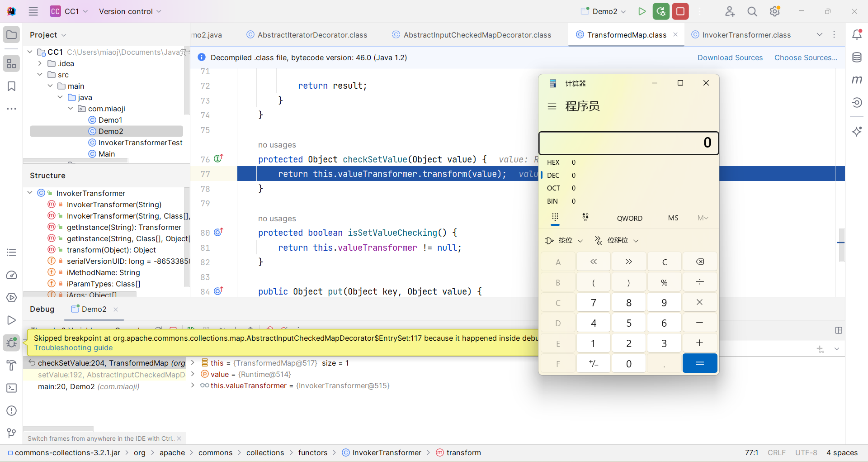Select the HEX number base in calculator
This screenshot has width=868, height=462.
click(553, 162)
